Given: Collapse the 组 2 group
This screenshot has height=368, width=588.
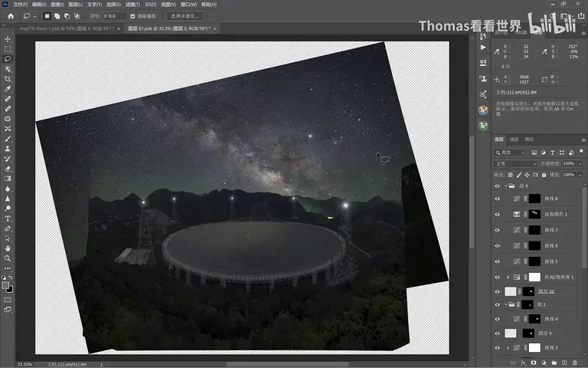Looking at the screenshot, I should [x=506, y=304].
